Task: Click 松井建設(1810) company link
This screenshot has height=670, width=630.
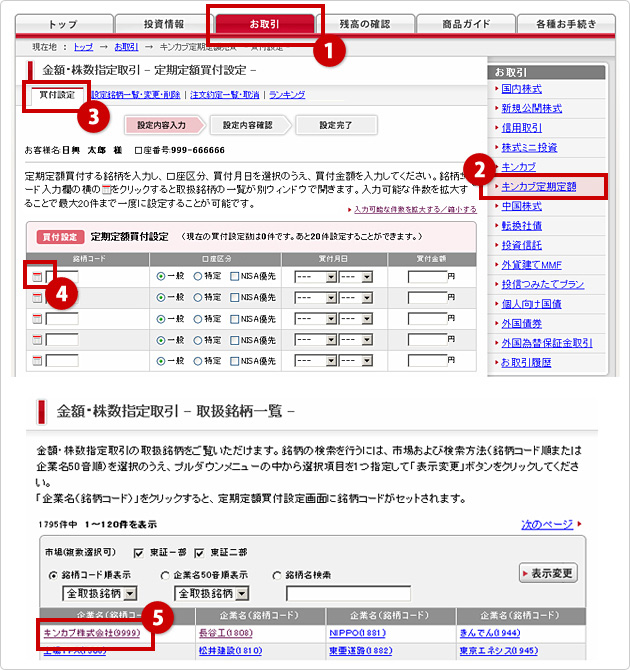Action: (230, 651)
